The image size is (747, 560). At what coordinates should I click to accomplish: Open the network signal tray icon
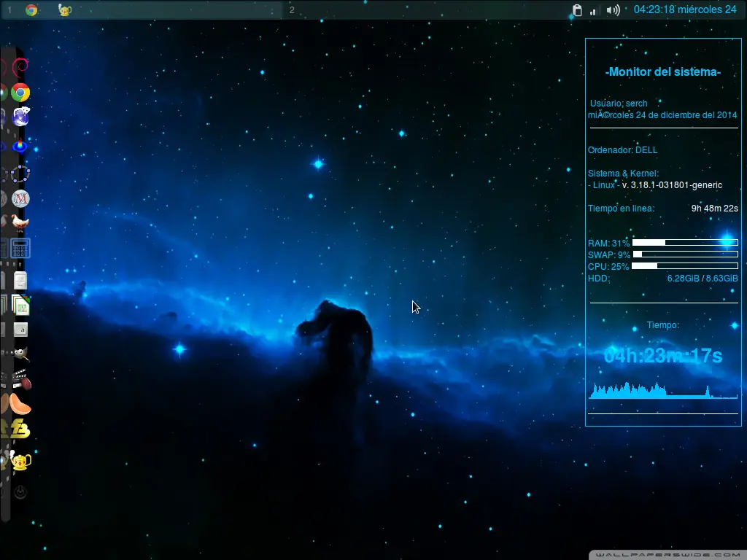pos(593,10)
